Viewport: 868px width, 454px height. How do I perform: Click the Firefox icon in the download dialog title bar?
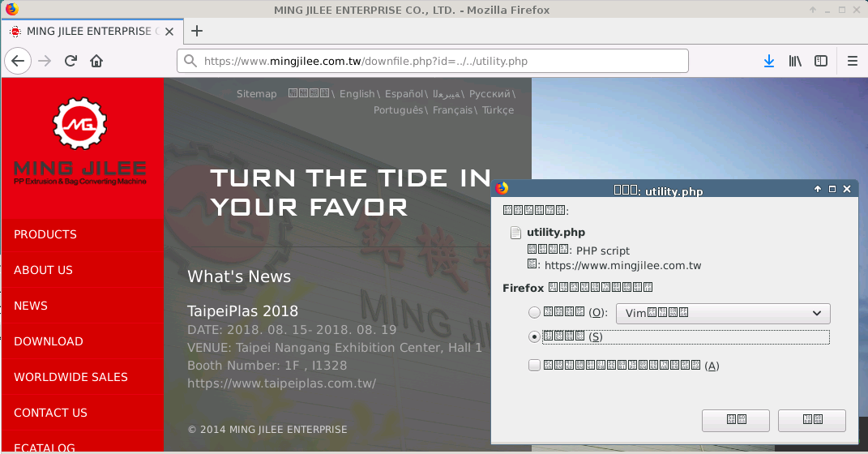pos(502,188)
